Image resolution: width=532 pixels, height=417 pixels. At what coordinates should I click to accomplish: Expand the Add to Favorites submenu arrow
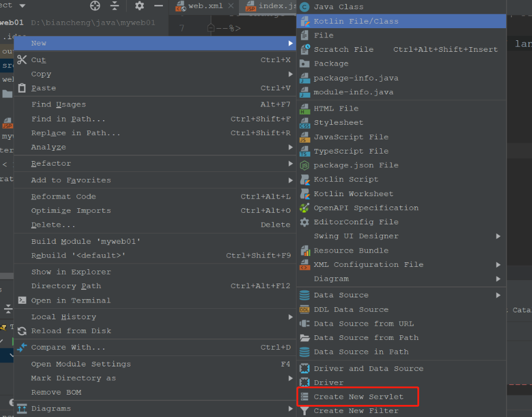point(290,181)
